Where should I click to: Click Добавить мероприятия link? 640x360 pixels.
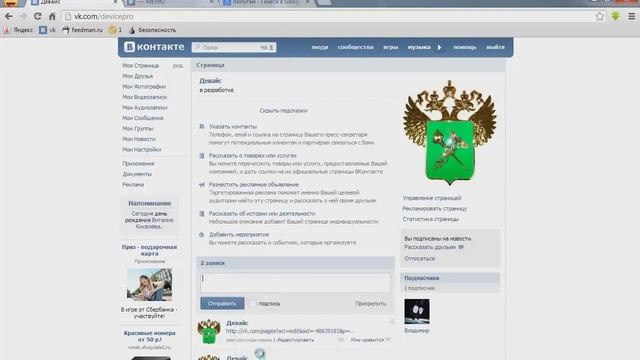click(x=239, y=235)
